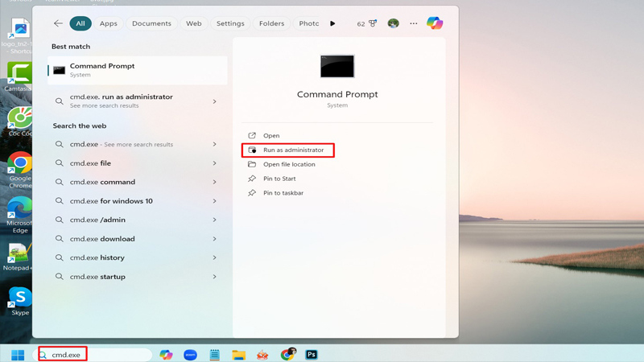Expand arrow for 'cmd.exe startup' suggestion

pos(214,277)
